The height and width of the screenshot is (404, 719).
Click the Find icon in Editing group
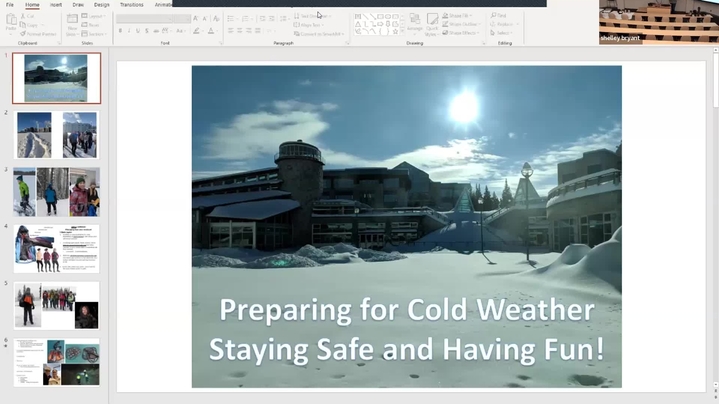pyautogui.click(x=500, y=16)
